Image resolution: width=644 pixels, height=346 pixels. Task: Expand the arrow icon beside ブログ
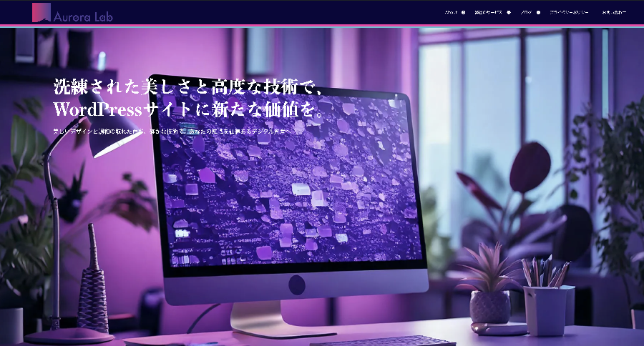click(x=539, y=12)
